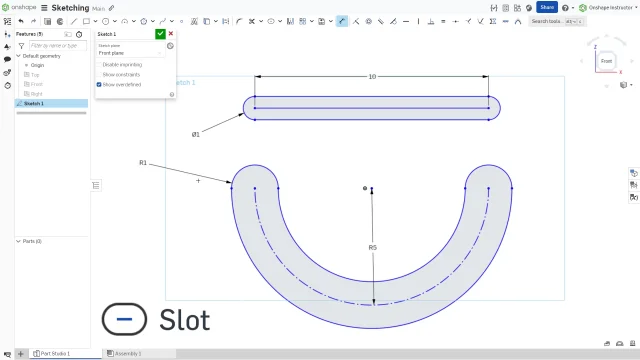640x360 pixels.
Task: Uncheck Show overdefined checkbox
Action: pos(99,84)
